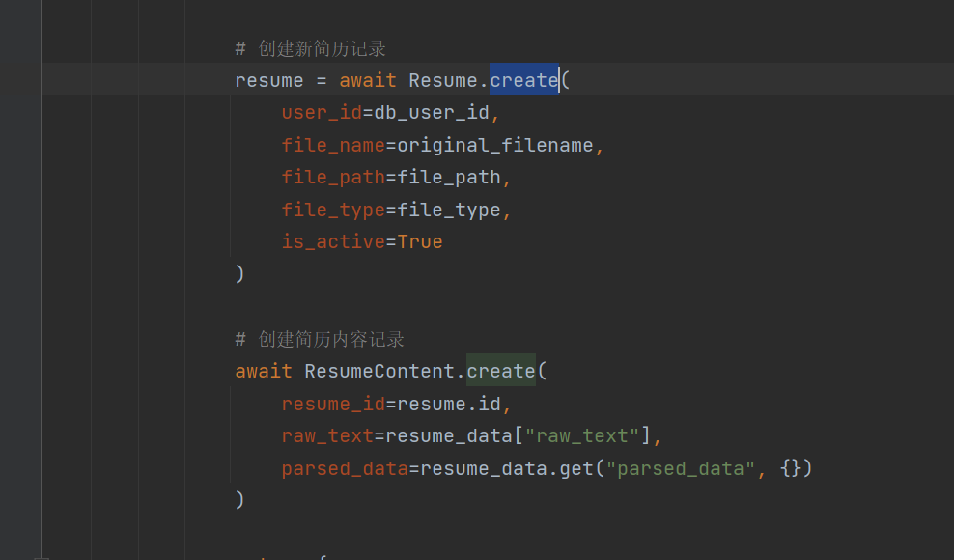Place cursor on resume.id value
Viewport: 954px width, 560px height.
(449, 404)
